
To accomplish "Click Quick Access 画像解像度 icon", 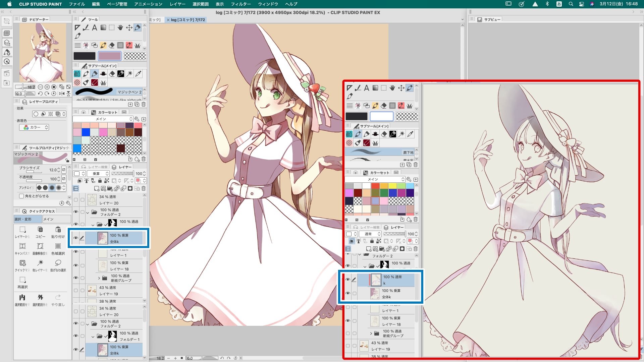I will pos(40,246).
